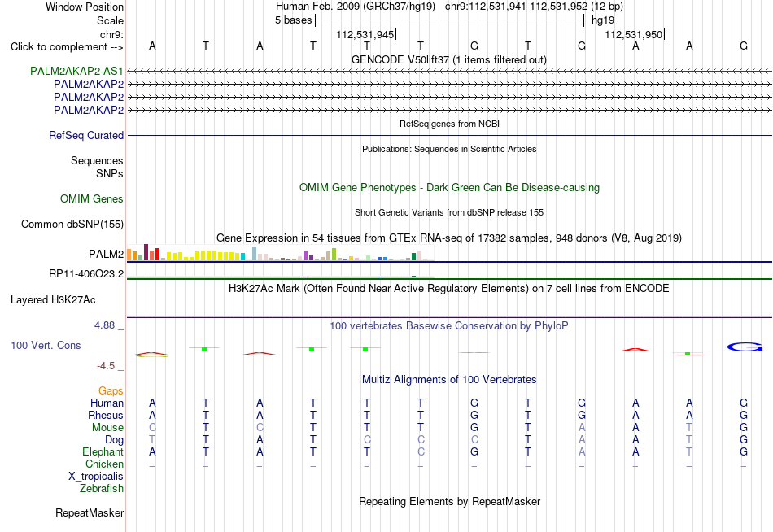773x532 pixels.
Task: Click the '5 bases' scale text
Action: click(x=293, y=20)
